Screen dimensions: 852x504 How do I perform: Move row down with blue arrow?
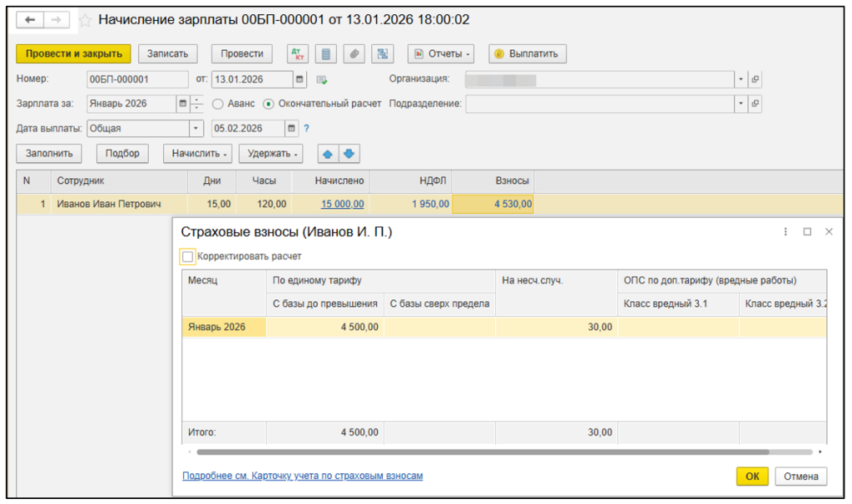pos(349,154)
